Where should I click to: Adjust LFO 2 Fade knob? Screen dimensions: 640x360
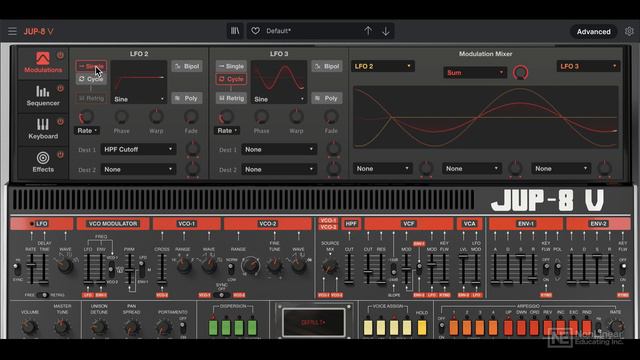[x=191, y=117]
